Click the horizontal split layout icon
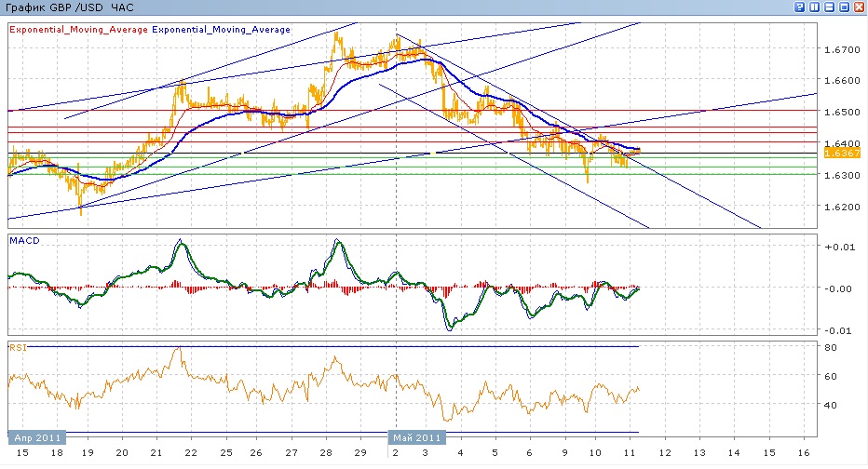The width and height of the screenshot is (868, 469). click(x=830, y=7)
